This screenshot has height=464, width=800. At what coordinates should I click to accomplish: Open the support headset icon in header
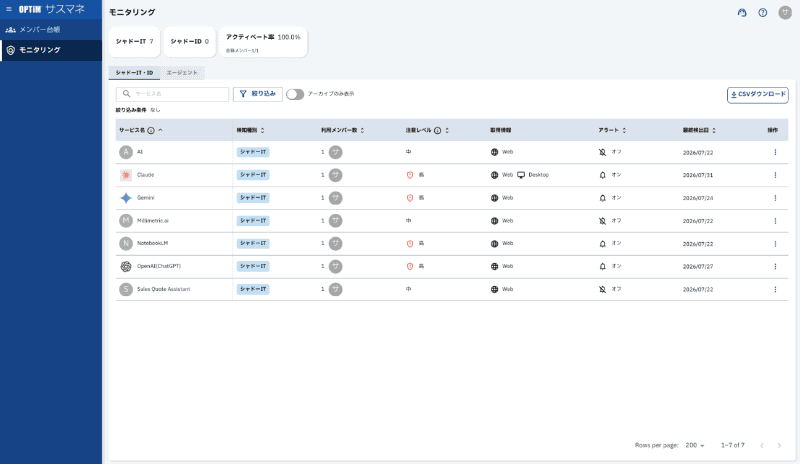(x=742, y=13)
